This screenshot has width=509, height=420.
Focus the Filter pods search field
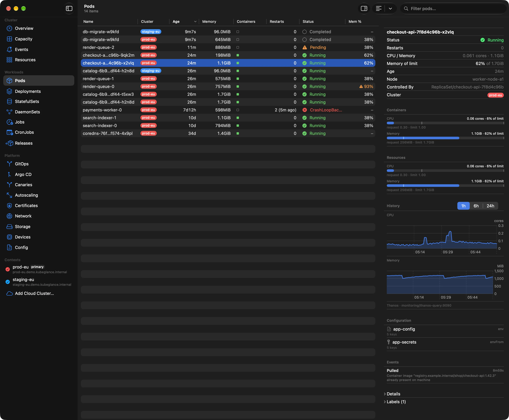click(x=453, y=8)
